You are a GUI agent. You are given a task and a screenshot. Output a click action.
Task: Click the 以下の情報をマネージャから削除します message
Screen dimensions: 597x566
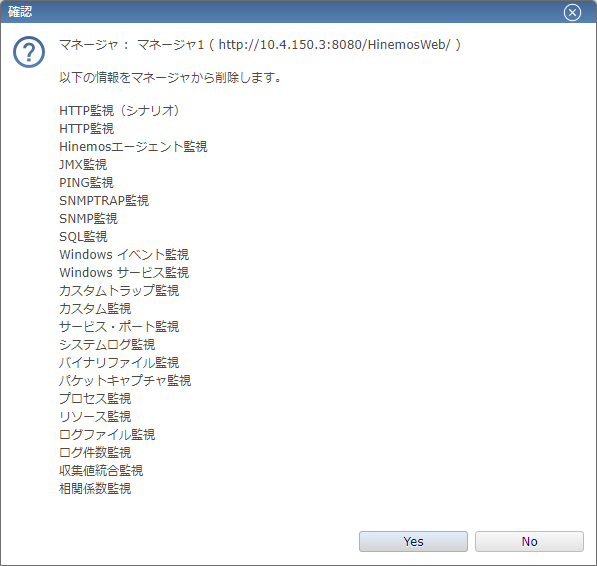170,78
